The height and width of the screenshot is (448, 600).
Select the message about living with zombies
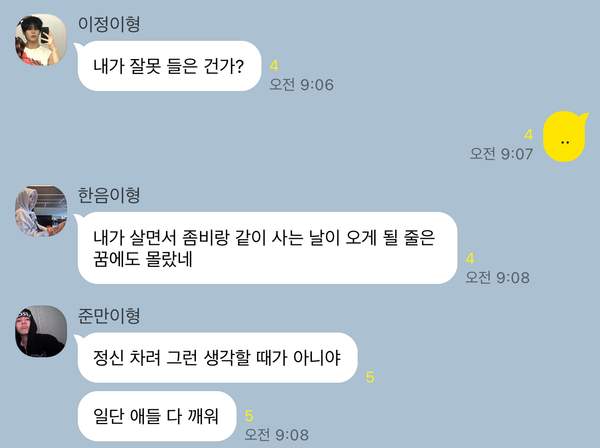pyautogui.click(x=267, y=248)
